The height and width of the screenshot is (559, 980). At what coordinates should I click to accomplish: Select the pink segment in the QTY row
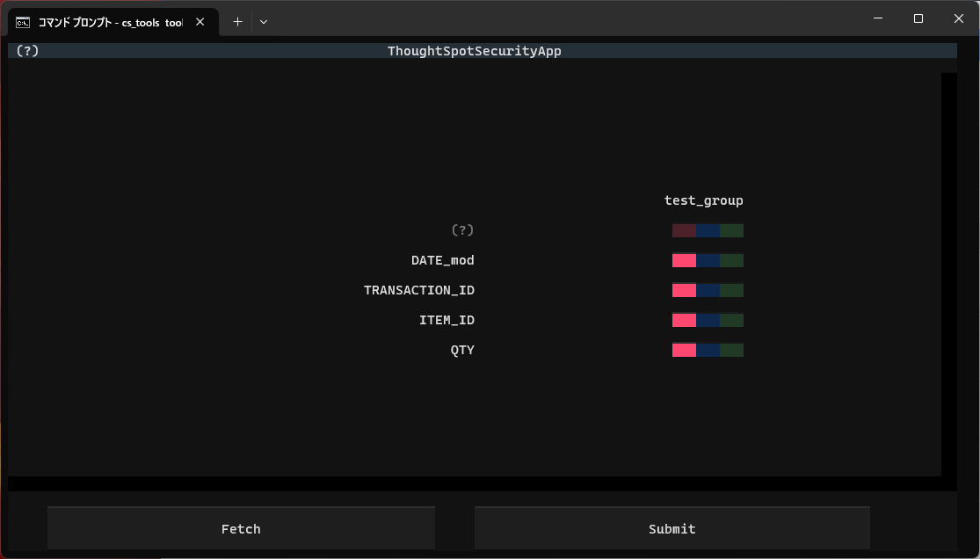[684, 351]
